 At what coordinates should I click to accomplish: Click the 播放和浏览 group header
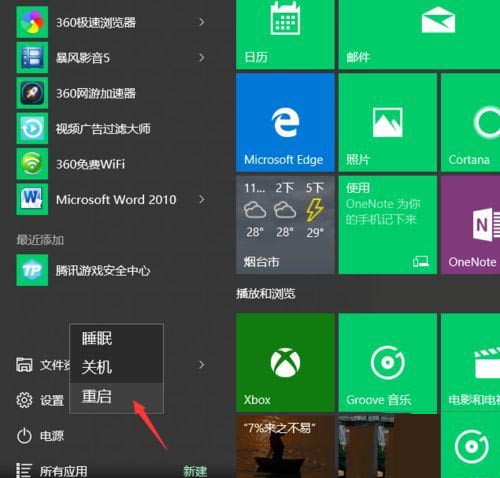[x=266, y=294]
